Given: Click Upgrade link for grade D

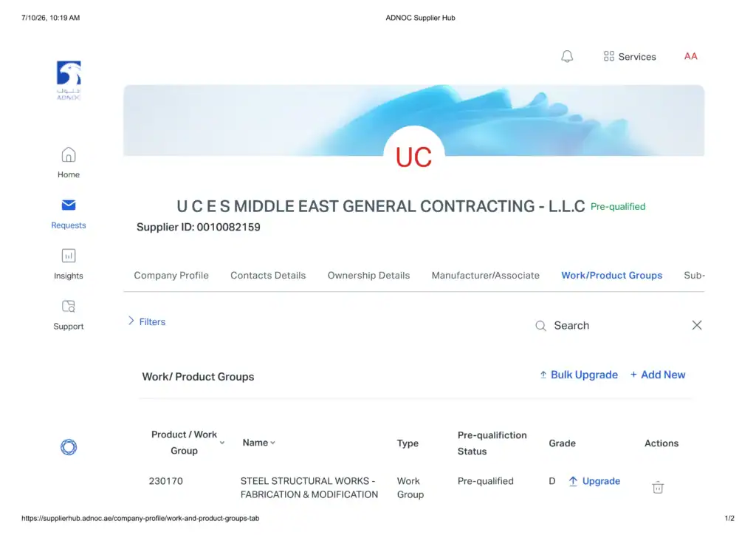Looking at the screenshot, I should 594,481.
